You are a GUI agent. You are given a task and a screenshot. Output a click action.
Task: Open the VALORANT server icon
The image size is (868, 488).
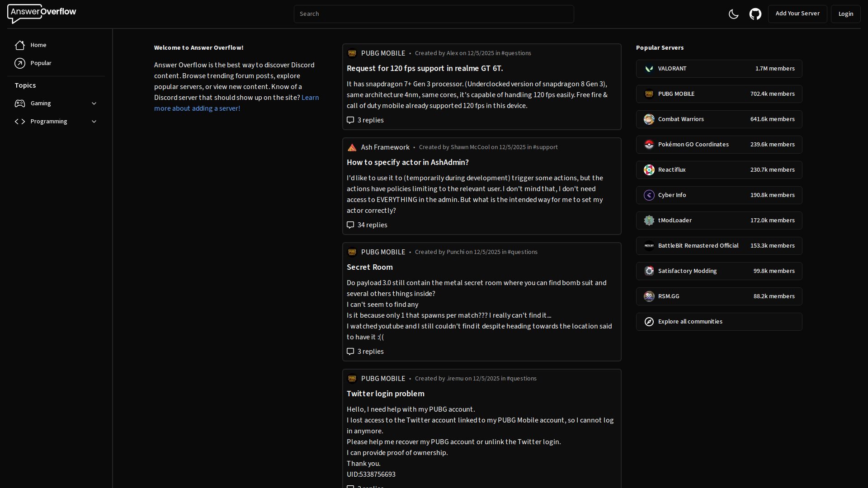[x=649, y=69]
